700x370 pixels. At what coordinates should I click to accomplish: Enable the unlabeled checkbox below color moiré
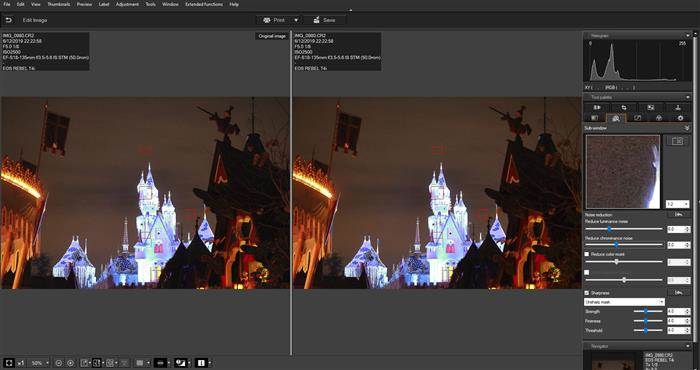pyautogui.click(x=587, y=272)
